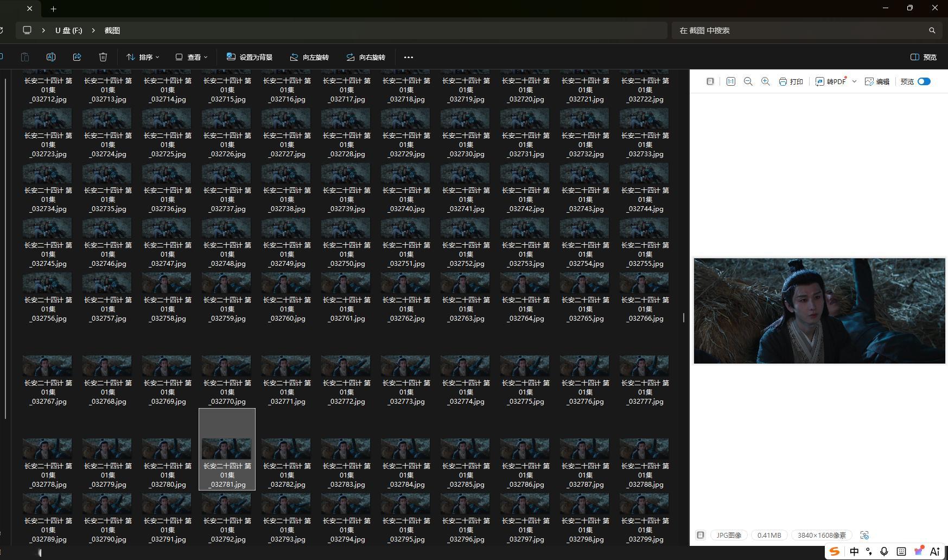Click the navigation pane scrollbar on left edge
This screenshot has width=948, height=560.
click(5, 249)
